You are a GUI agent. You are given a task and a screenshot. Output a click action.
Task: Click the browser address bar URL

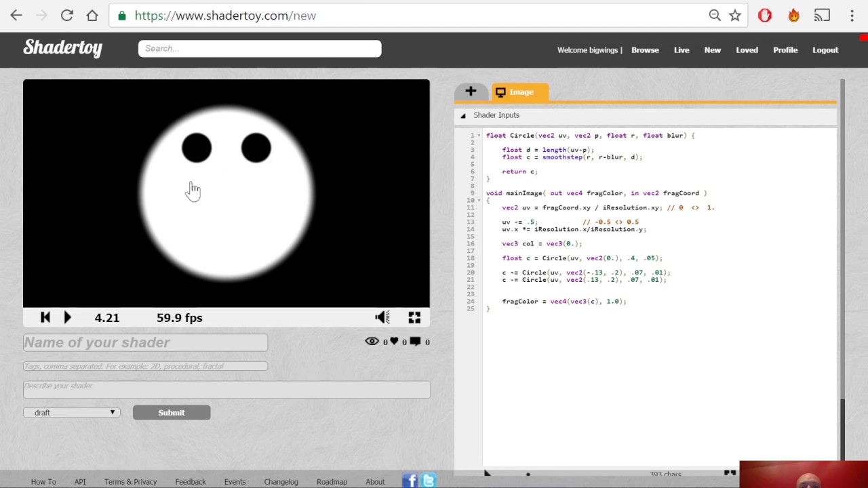[x=225, y=16]
